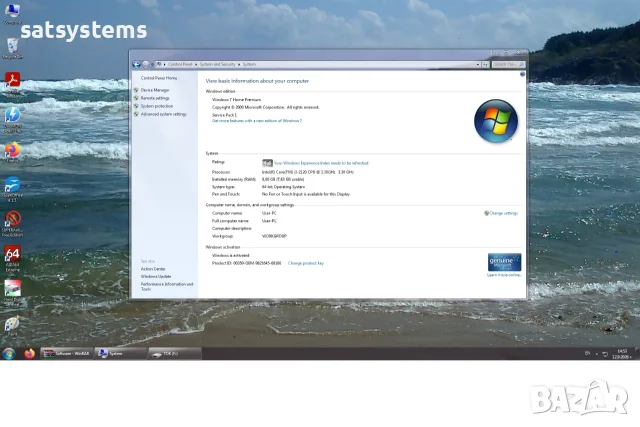The width and height of the screenshot is (640, 427).
Task: Expand the address bar history dropdown
Action: (478, 64)
